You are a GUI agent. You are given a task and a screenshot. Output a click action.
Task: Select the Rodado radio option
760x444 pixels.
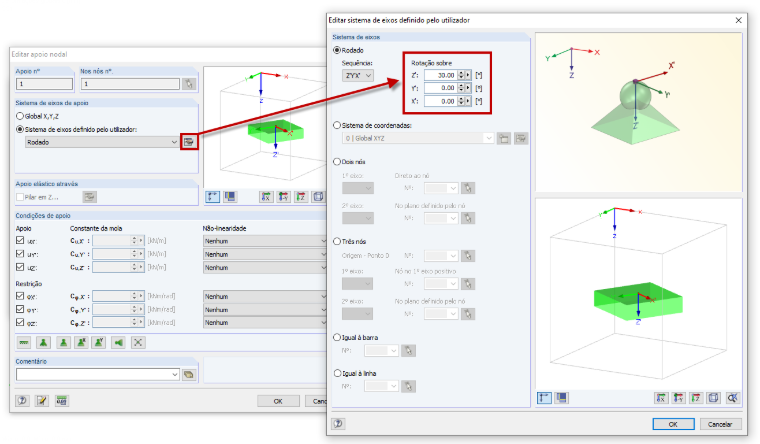[x=337, y=50]
